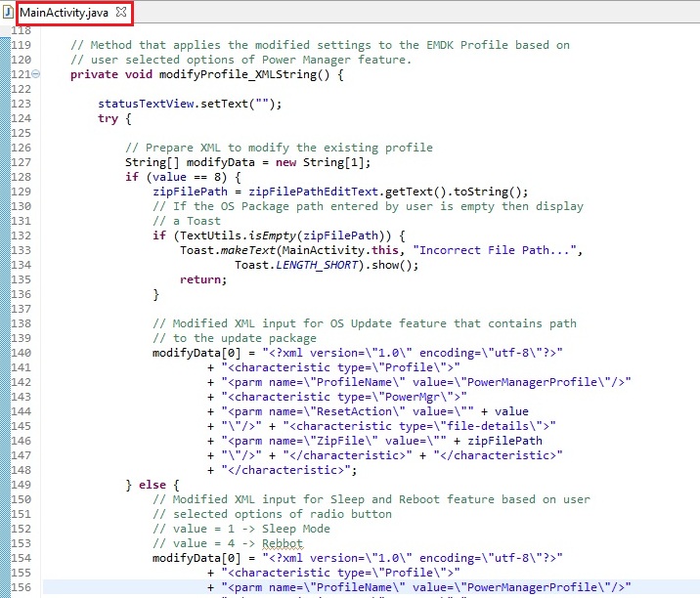This screenshot has height=598, width=700.
Task: Close the MainActivity.java editor tab
Action: [121, 13]
